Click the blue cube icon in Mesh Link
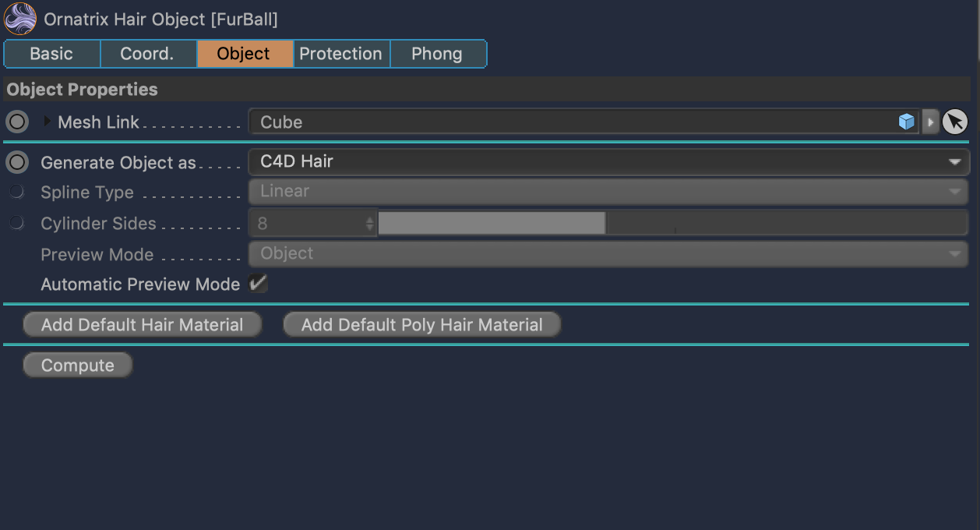The image size is (980, 530). (906, 122)
